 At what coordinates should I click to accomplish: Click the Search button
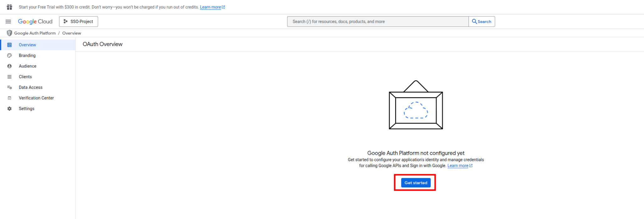coord(482,22)
